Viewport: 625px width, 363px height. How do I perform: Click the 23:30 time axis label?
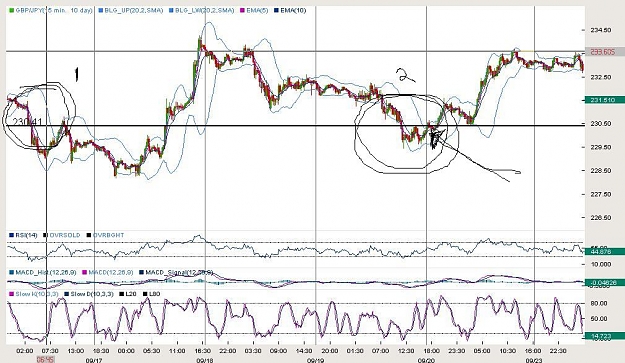(457, 351)
